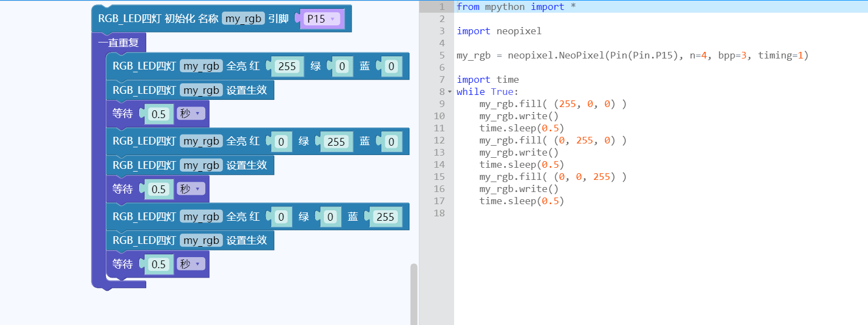The width and height of the screenshot is (868, 325).
Task: Select the green value 255 in second fill block
Action: pos(336,142)
